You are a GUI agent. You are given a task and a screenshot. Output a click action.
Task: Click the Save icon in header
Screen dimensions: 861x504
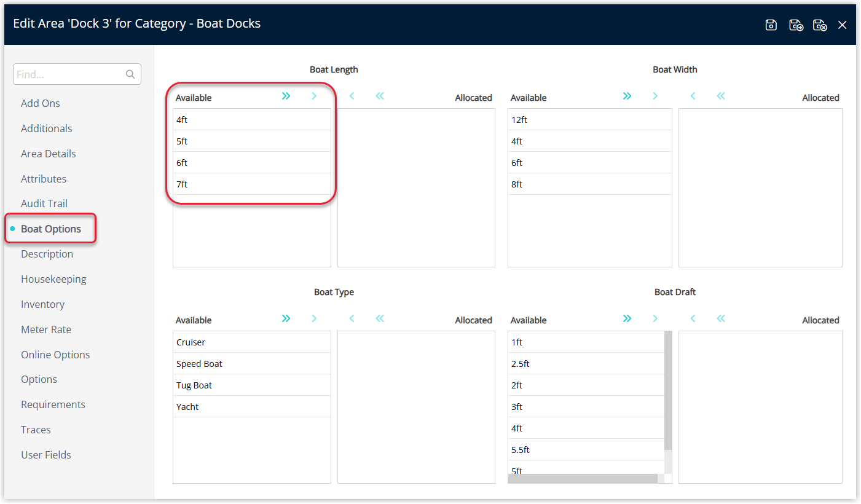771,25
